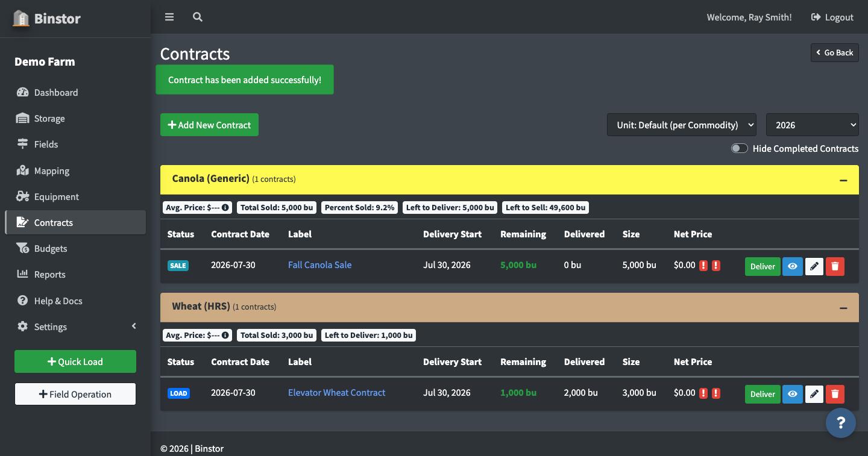868x456 pixels.
Task: Open Fall Canola Sale link
Action: (x=319, y=264)
